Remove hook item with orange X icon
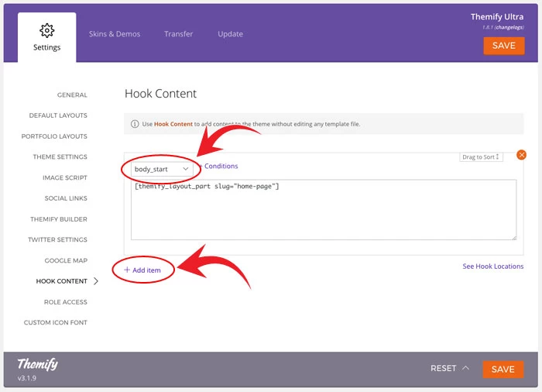This screenshot has height=392, width=542. tap(521, 155)
